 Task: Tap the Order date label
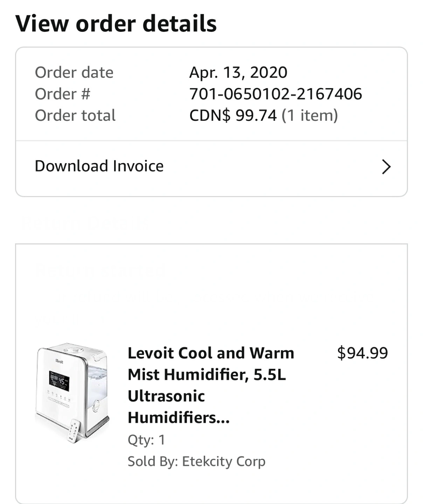coord(74,72)
